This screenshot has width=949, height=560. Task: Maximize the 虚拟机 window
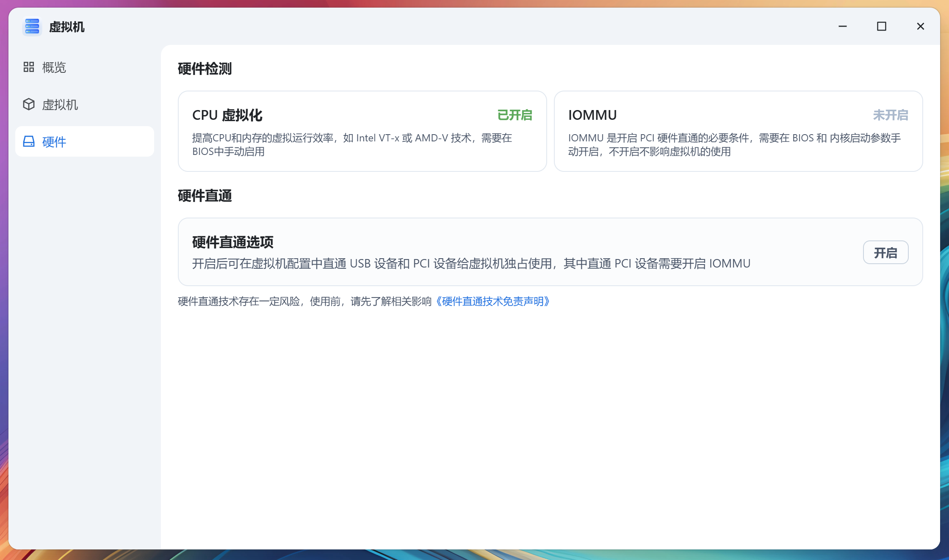[x=881, y=26]
